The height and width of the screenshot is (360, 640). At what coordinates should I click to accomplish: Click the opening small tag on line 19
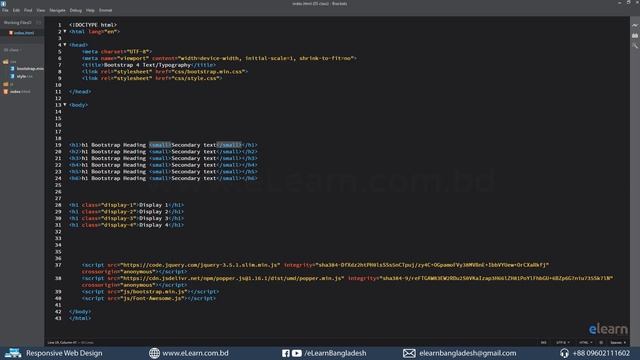pyautogui.click(x=160, y=145)
